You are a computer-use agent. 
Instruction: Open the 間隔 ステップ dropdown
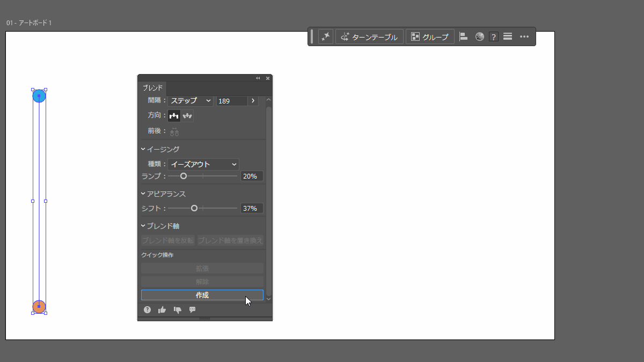(x=191, y=101)
